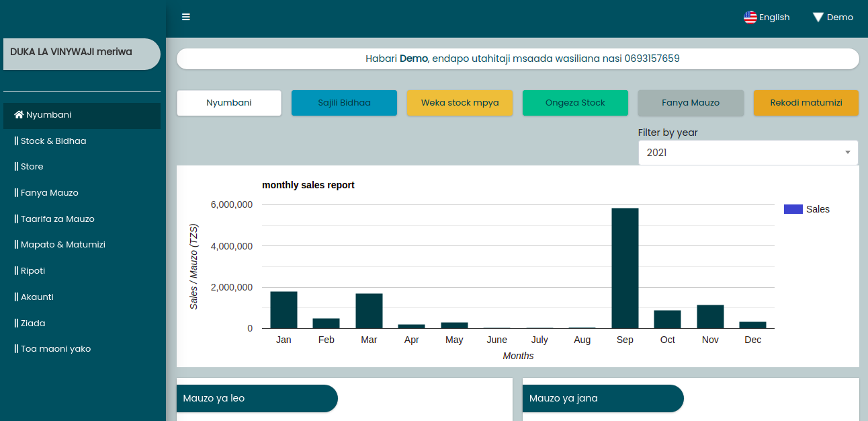Open the Ripoti sidebar item
This screenshot has width=868, height=421.
coord(30,271)
